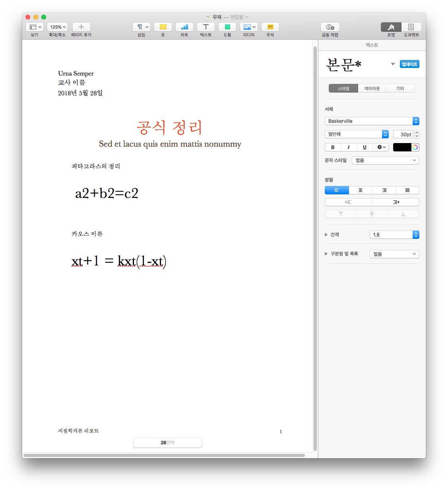Viewport: 448px width, 490px height.
Task: Add a text box with the 텍스트 icon
Action: 206,27
